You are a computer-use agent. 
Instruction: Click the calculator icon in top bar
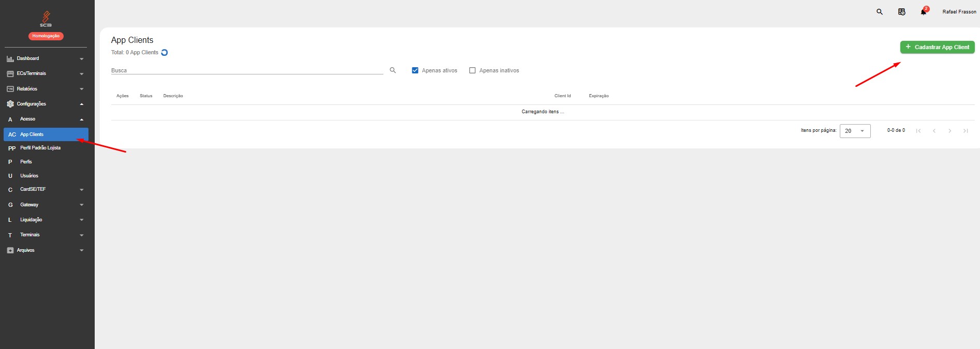901,12
